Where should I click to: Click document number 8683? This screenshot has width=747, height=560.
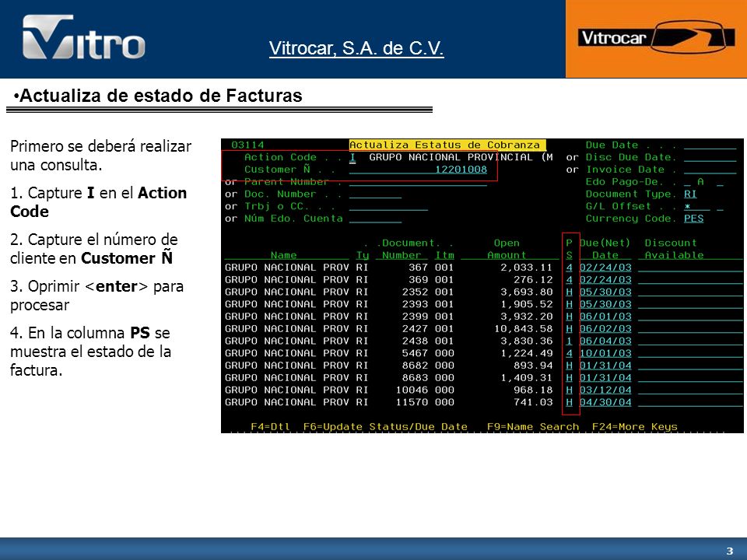[415, 378]
